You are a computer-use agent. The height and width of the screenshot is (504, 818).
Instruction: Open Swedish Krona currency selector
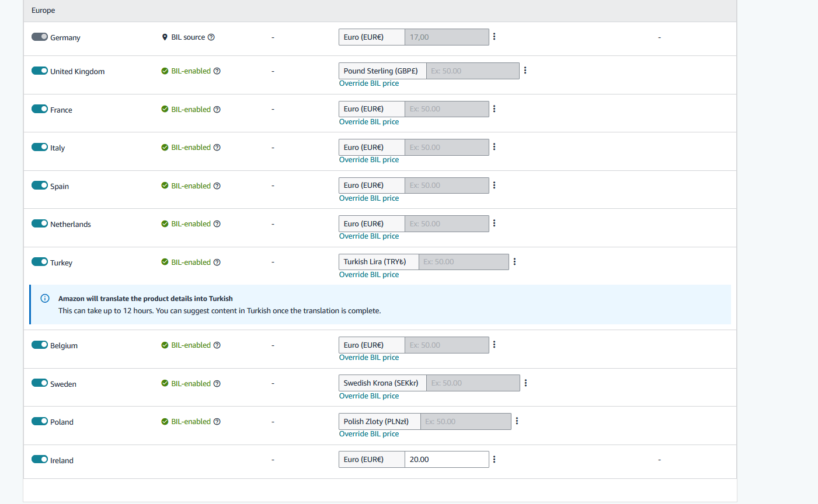coord(382,383)
